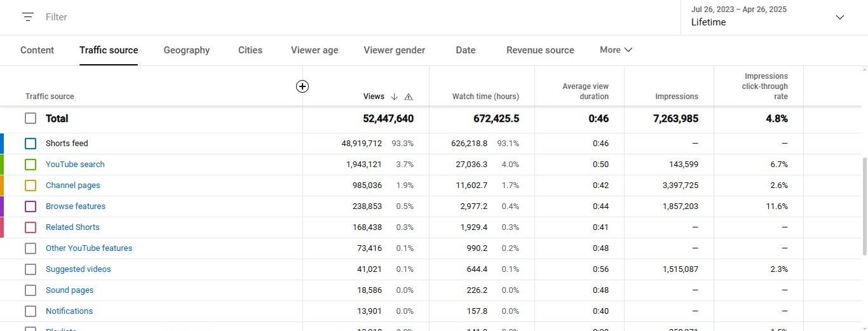
Task: Click the filter lines icon
Action: 27,17
